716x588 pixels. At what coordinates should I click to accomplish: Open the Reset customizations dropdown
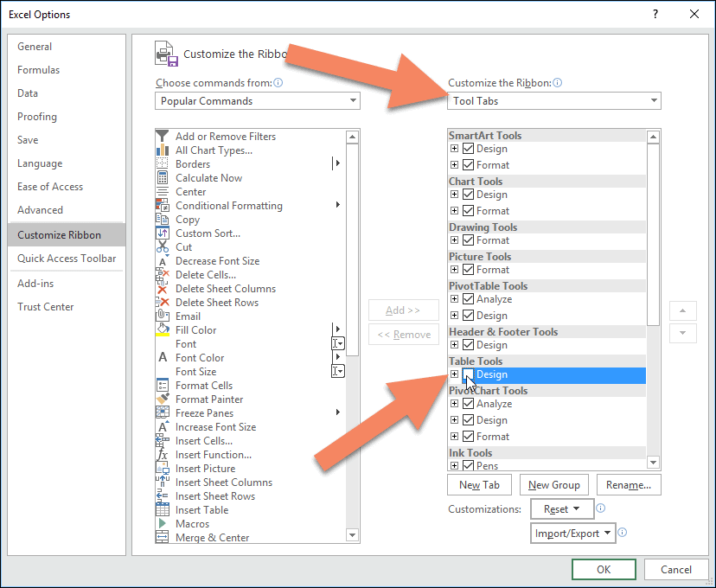[x=562, y=509]
